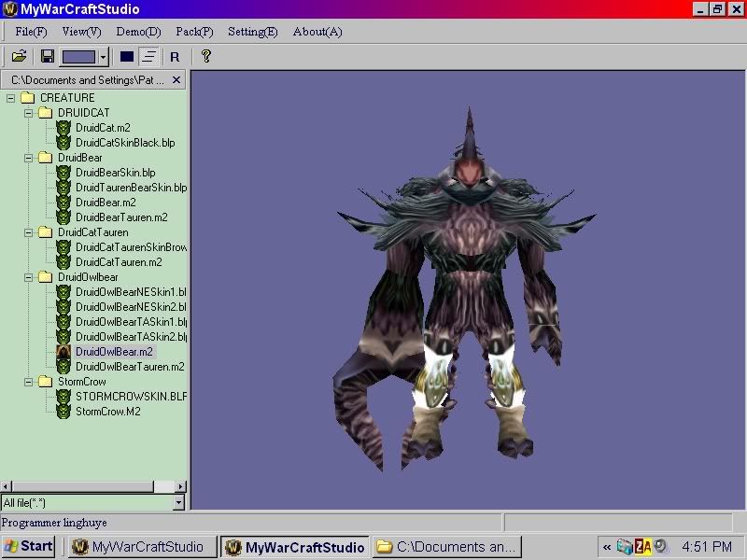Screen dimensions: 747x560
Task: Click the icon beside selected DruidOwlBear.m2
Action: (63, 352)
